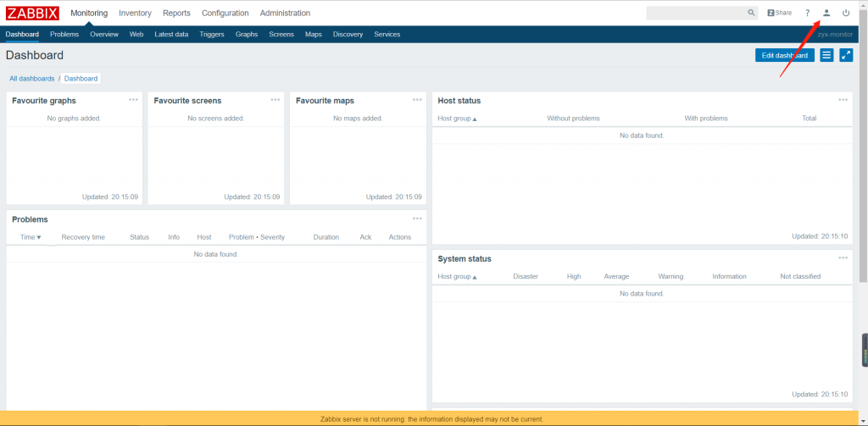868x426 pixels.
Task: Click the sign out power icon
Action: (x=846, y=13)
